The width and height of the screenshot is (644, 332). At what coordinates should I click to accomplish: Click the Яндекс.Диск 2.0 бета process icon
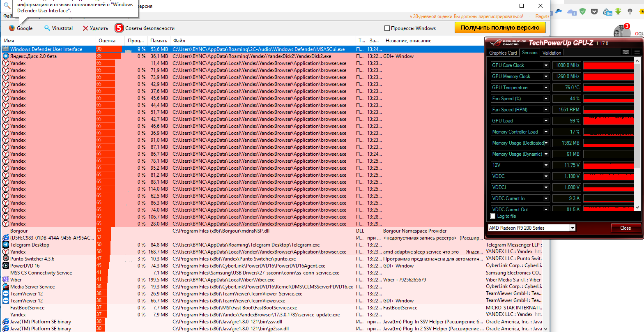click(6, 56)
